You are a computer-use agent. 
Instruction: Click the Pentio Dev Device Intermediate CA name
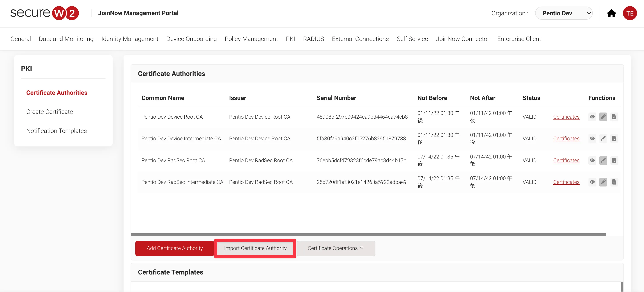tap(181, 138)
